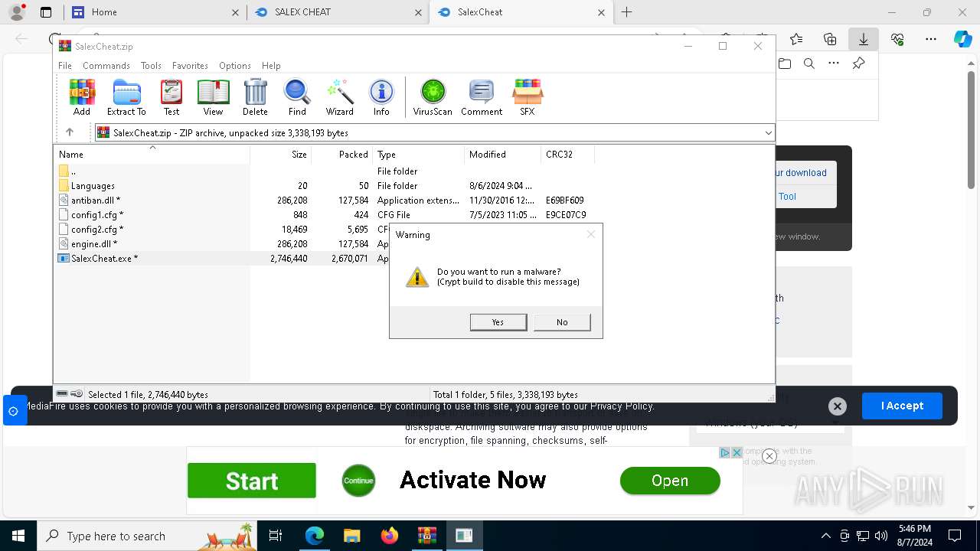
Task: Click the Open ad button
Action: click(670, 481)
